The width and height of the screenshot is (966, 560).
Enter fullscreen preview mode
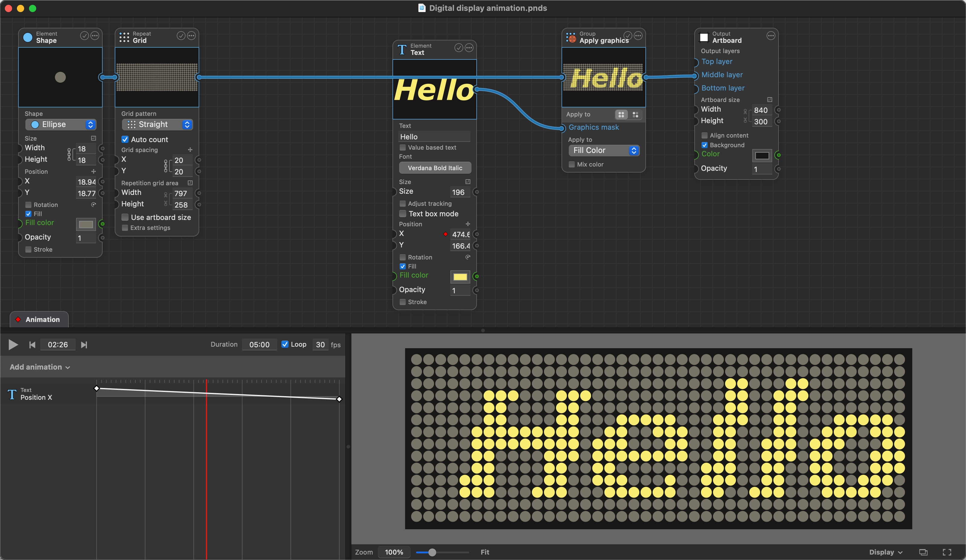coord(947,552)
